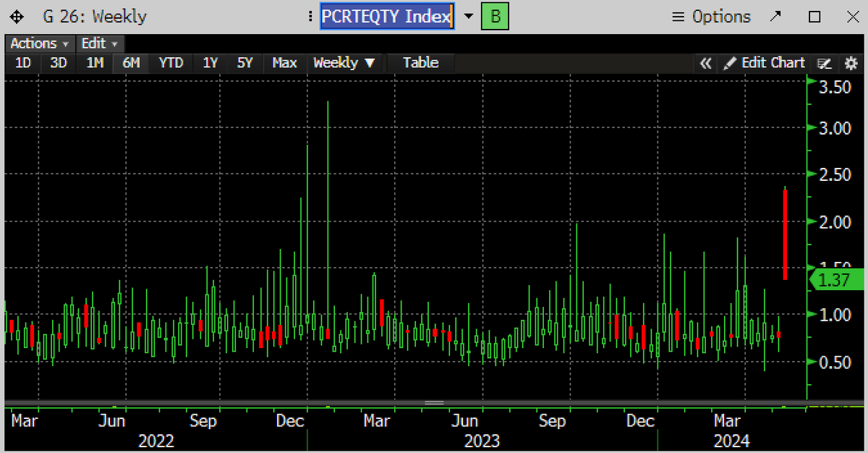Image resolution: width=868 pixels, height=453 pixels.
Task: Maximize the chart window
Action: pos(814,16)
